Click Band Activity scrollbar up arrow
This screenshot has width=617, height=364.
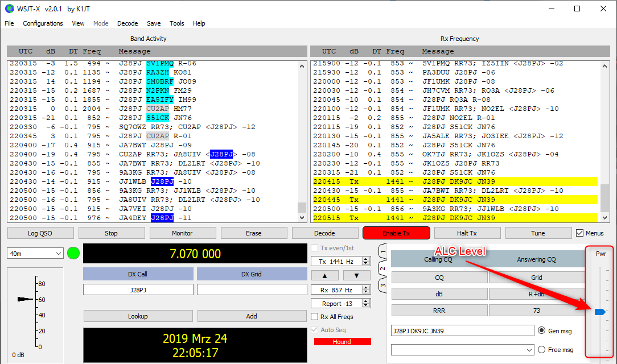(302, 66)
